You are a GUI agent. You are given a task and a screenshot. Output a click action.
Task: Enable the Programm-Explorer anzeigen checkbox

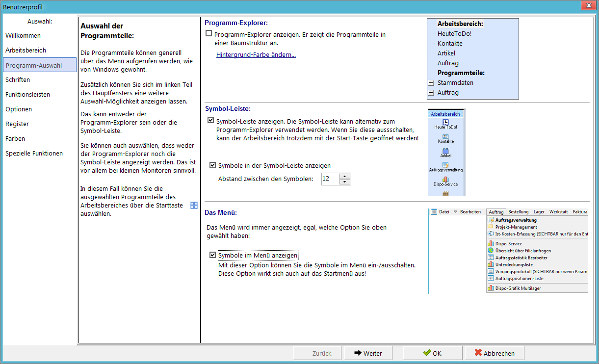click(x=209, y=33)
